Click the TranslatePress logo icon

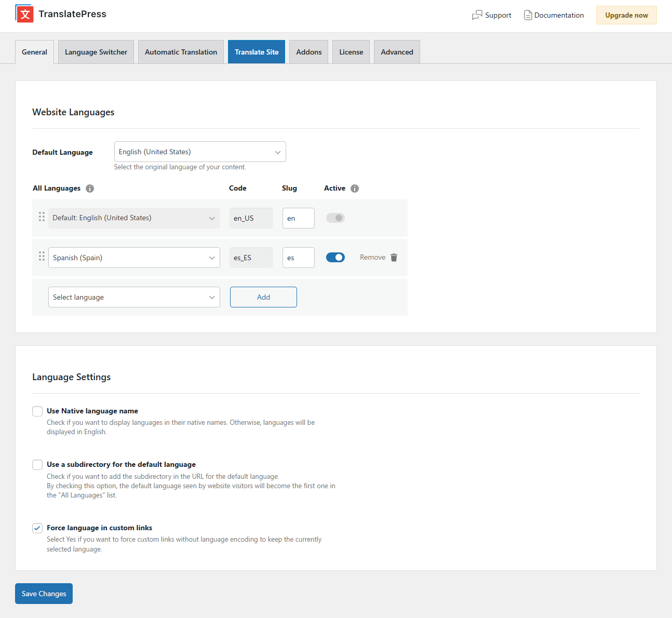click(24, 14)
